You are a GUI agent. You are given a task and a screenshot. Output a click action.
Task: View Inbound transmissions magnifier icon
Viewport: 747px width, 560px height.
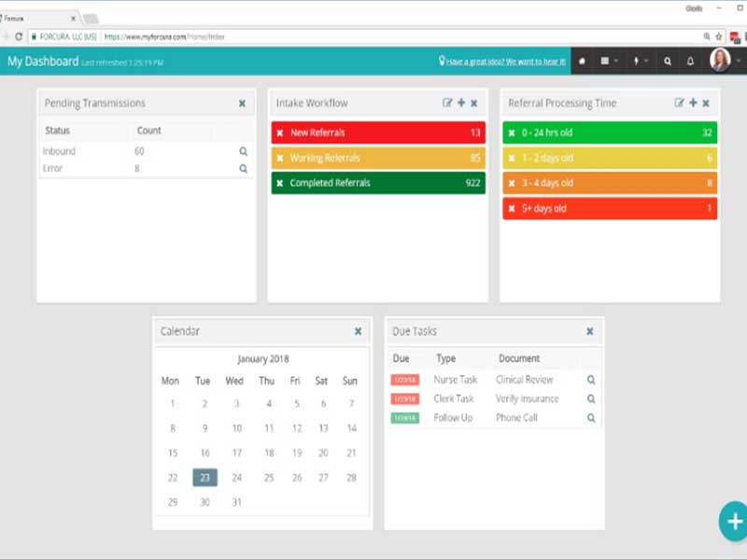(244, 151)
